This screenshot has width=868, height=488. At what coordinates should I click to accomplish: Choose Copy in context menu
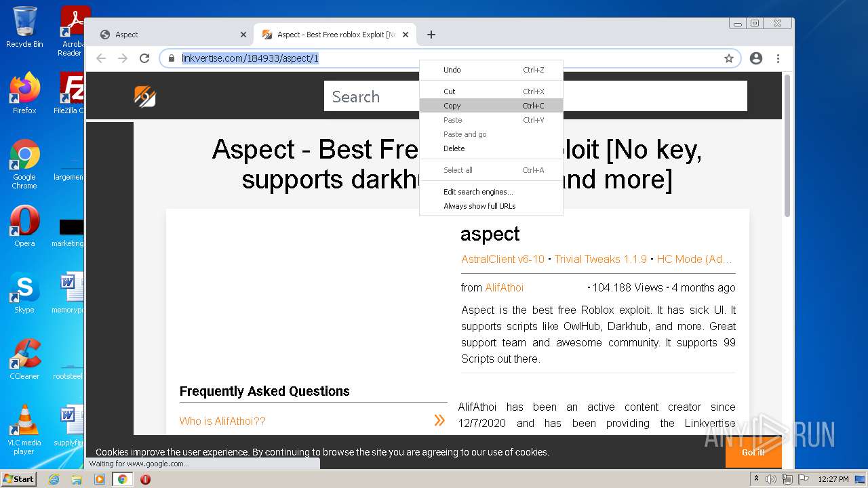coord(491,106)
